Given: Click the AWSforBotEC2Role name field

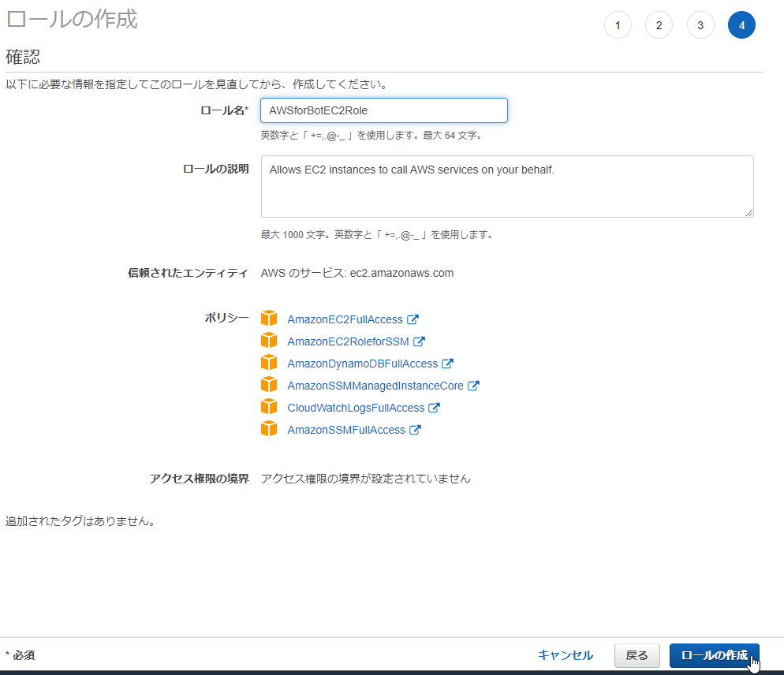Looking at the screenshot, I should (383, 110).
